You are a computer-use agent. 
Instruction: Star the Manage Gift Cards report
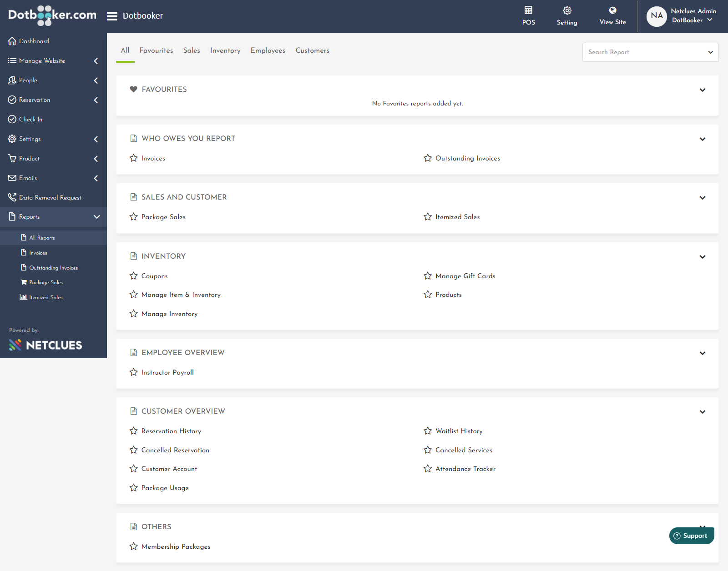pos(428,275)
